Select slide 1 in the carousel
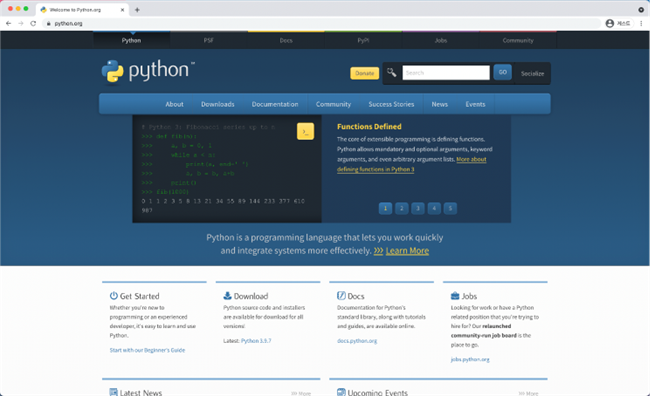Image resolution: width=652 pixels, height=397 pixels. pyautogui.click(x=385, y=208)
